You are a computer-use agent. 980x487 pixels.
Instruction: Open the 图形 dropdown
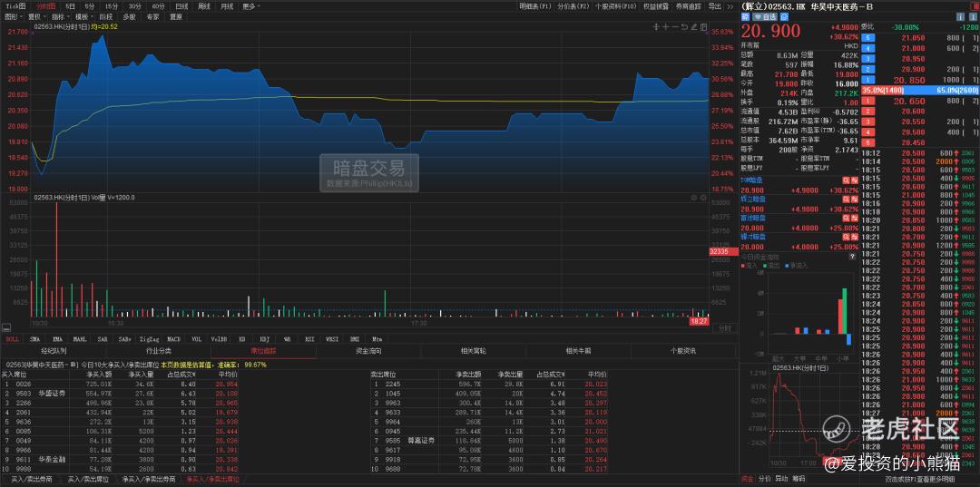pyautogui.click(x=13, y=17)
